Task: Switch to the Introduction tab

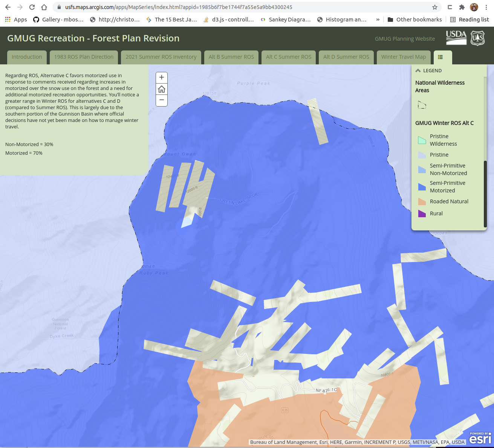Action: point(27,57)
